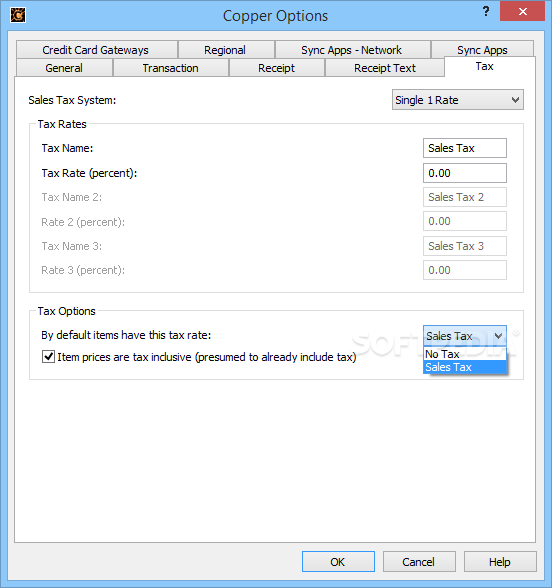Click the Rate 2 percent field
Screen dimensions: 552x588
pos(465,221)
